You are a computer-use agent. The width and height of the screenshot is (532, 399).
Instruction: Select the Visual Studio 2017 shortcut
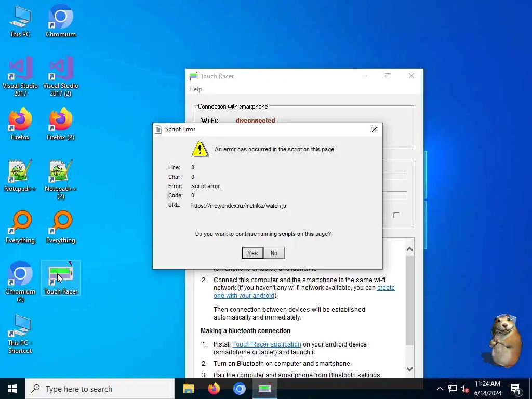[x=20, y=76]
